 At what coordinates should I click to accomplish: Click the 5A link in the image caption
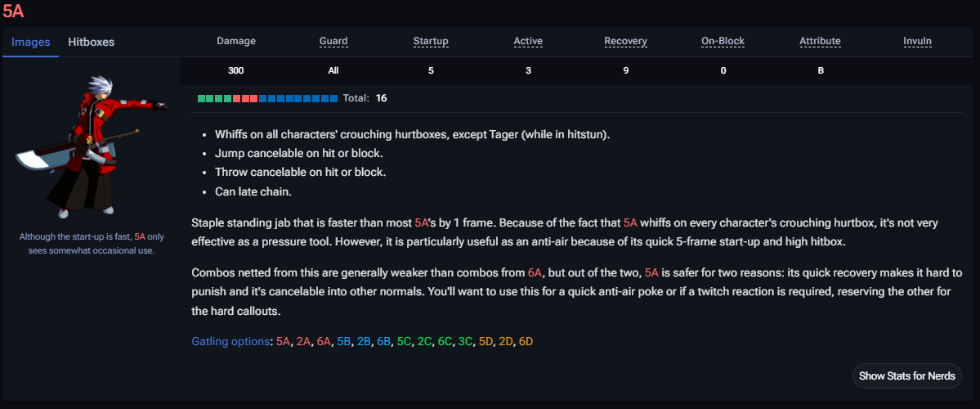(140, 236)
